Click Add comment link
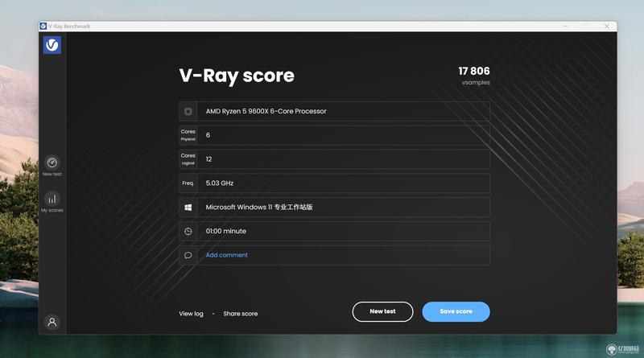Viewport: 644px width, 358px height. pos(227,255)
